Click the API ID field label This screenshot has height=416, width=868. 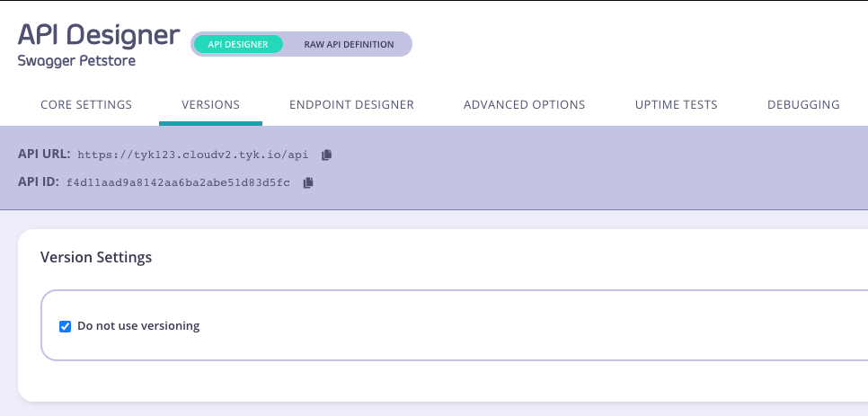[39, 182]
